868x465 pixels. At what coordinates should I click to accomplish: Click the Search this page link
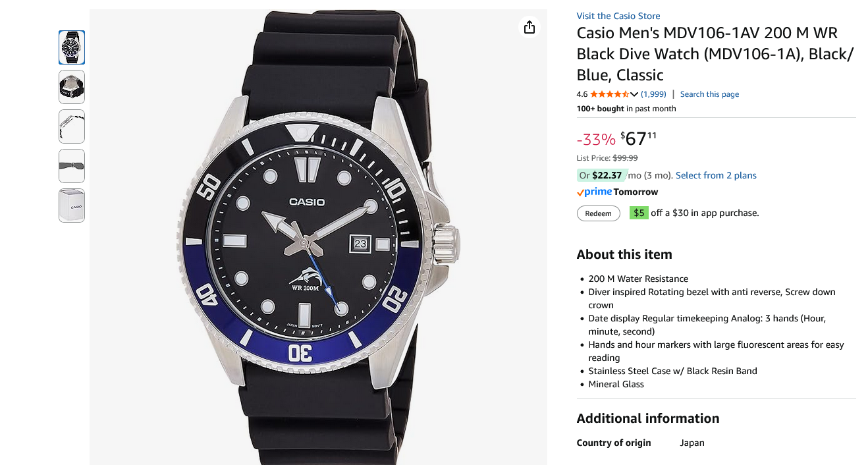point(709,94)
